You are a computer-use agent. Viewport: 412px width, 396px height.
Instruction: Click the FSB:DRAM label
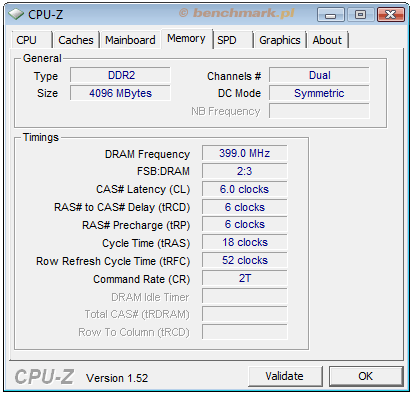(x=163, y=171)
